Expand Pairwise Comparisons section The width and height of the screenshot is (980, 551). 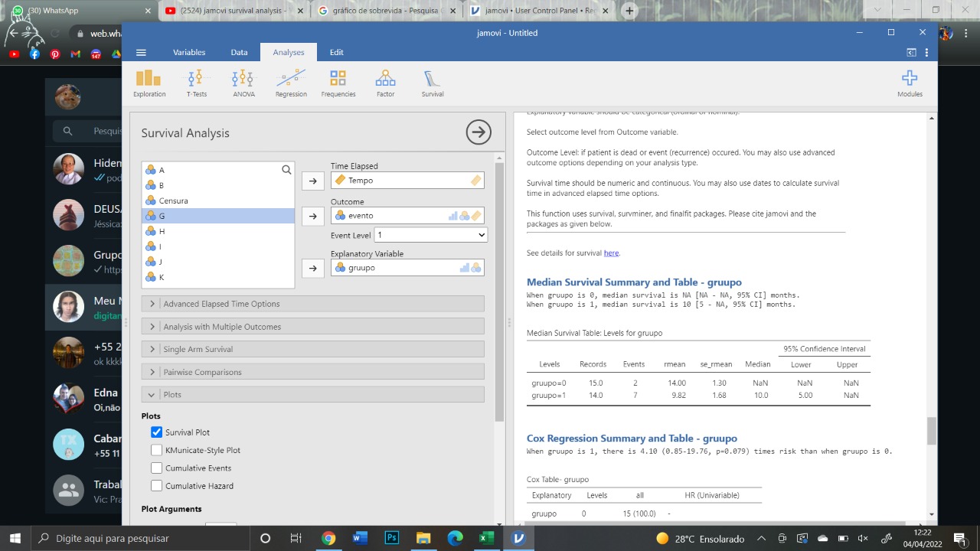pos(312,372)
